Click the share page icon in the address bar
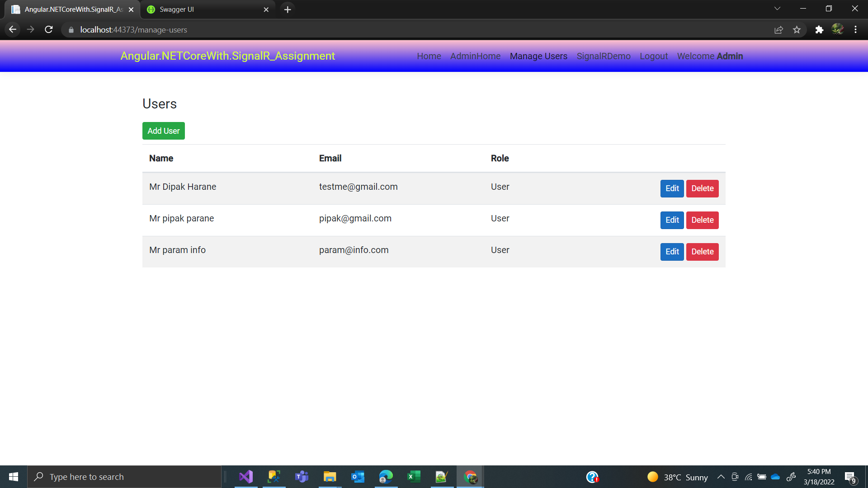The width and height of the screenshot is (868, 488). point(778,30)
